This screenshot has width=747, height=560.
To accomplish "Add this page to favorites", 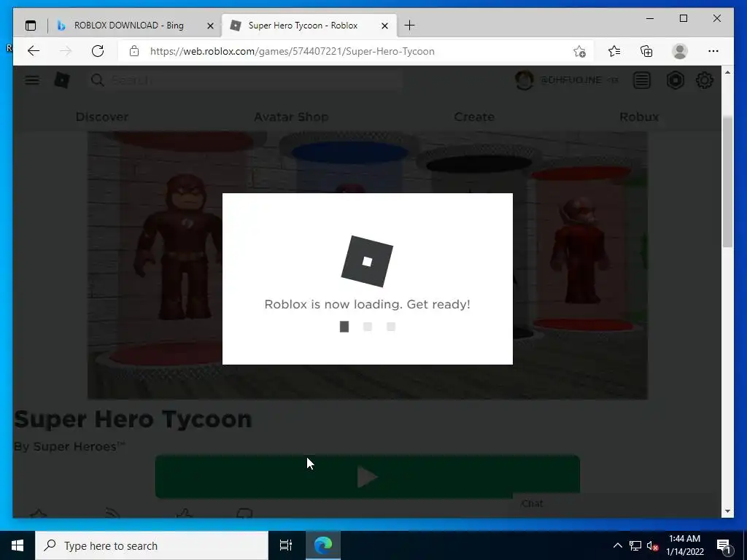I will point(579,52).
